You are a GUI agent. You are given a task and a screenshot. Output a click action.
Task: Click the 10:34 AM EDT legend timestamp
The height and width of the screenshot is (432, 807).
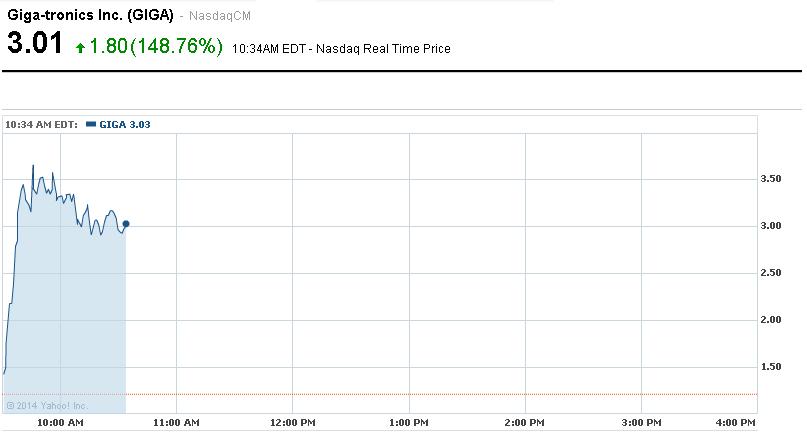click(41, 124)
